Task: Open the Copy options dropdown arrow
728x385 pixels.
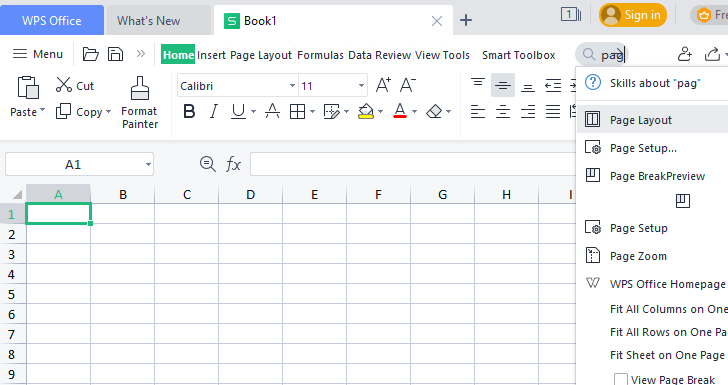Action: tap(109, 112)
